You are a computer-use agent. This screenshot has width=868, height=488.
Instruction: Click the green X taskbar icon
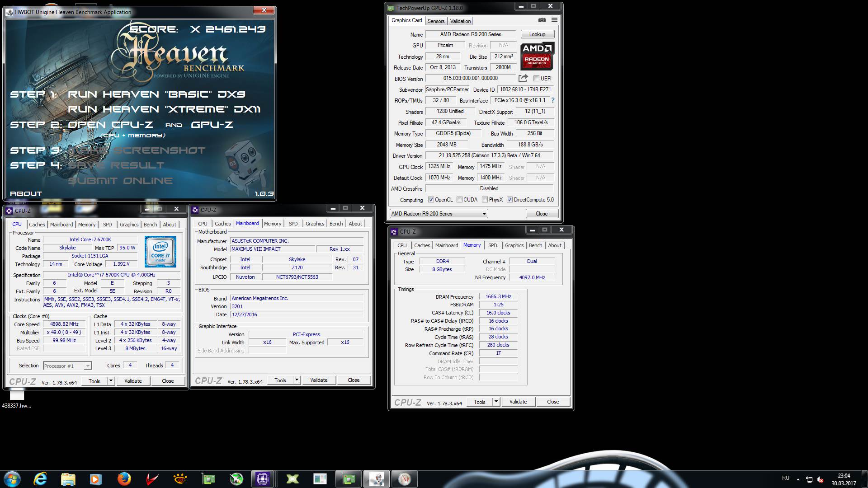click(x=292, y=479)
